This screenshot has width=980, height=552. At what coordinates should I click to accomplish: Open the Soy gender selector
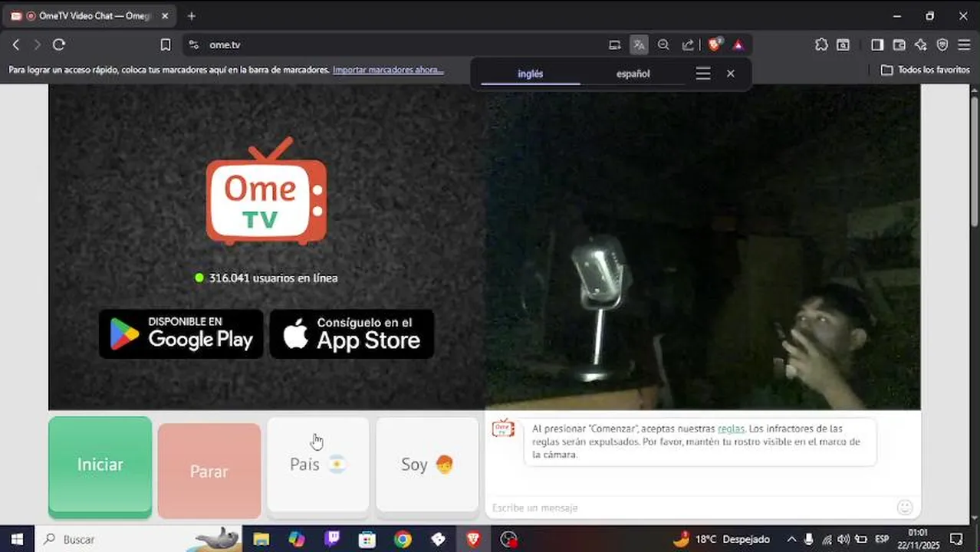(x=427, y=465)
